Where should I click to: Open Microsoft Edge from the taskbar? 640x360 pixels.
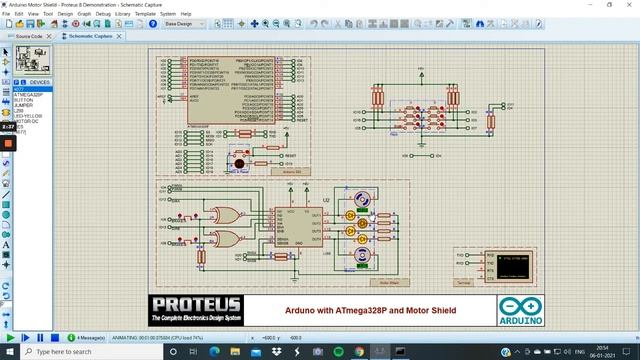click(x=214, y=351)
